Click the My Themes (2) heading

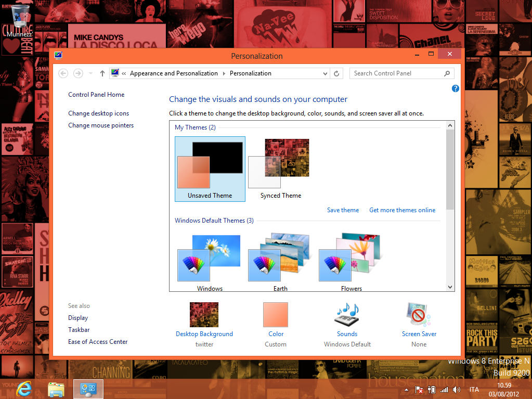coord(195,127)
